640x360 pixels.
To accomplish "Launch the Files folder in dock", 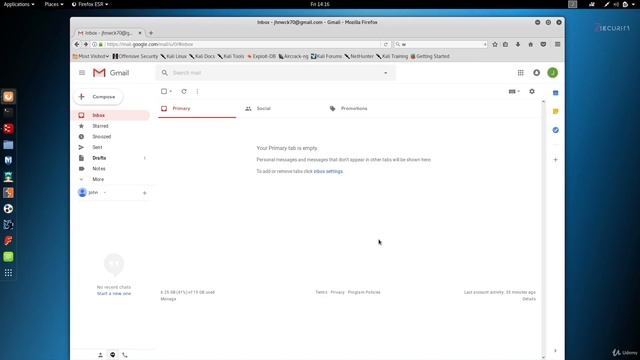I will click(x=8, y=144).
